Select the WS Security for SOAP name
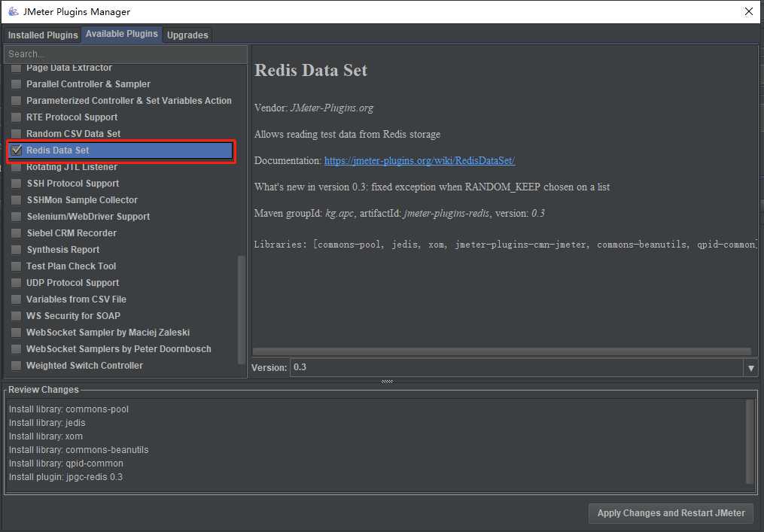 tap(73, 316)
